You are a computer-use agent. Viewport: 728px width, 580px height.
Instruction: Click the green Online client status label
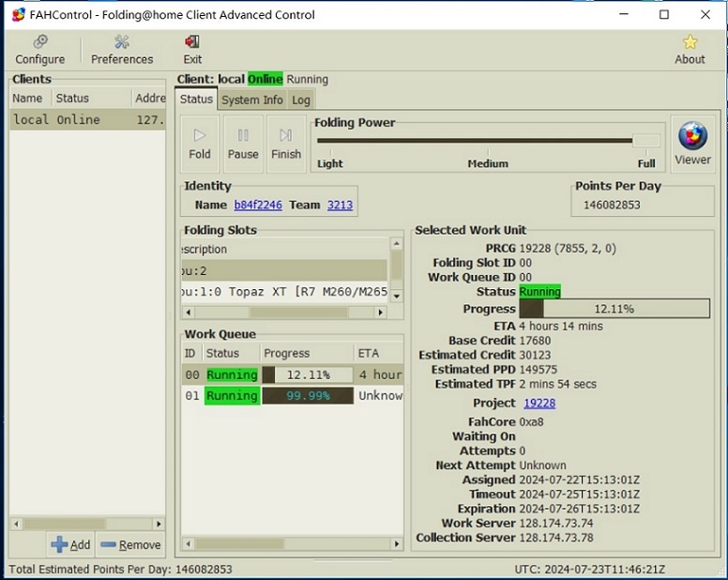point(265,79)
